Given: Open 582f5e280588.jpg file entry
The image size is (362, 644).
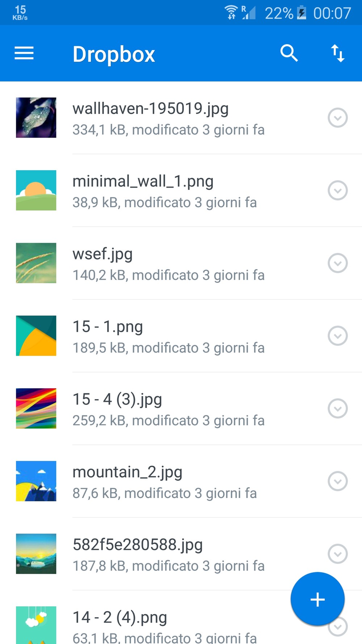Looking at the screenshot, I should pos(168,554).
